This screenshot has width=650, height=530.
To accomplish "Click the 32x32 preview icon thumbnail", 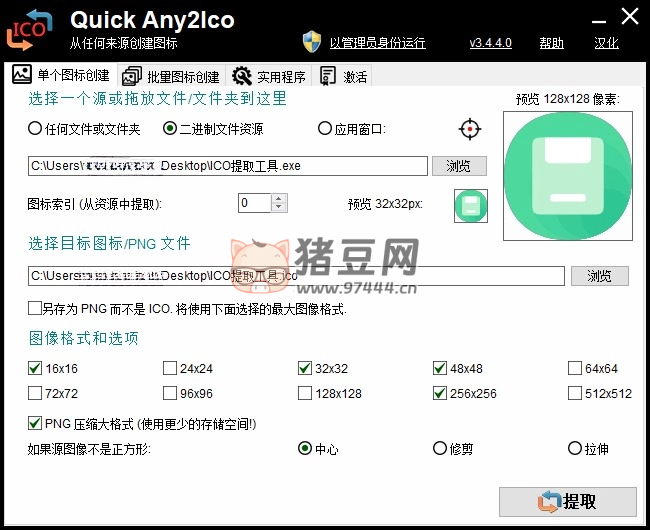I will (x=470, y=205).
